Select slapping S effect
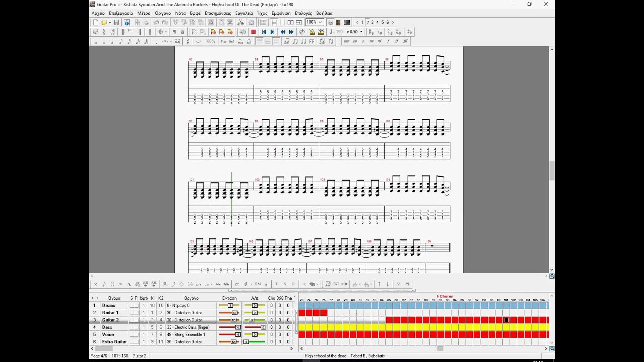644x362 pixels. point(285,284)
